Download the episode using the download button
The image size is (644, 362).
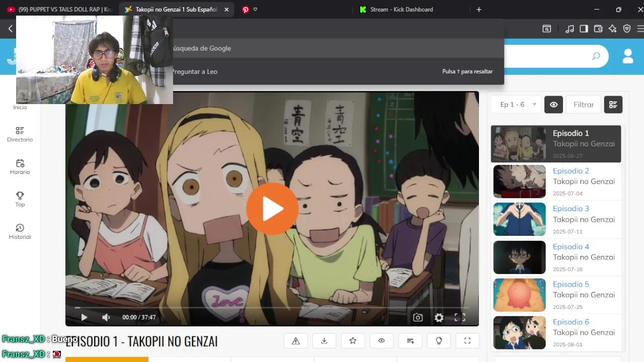[x=324, y=341]
